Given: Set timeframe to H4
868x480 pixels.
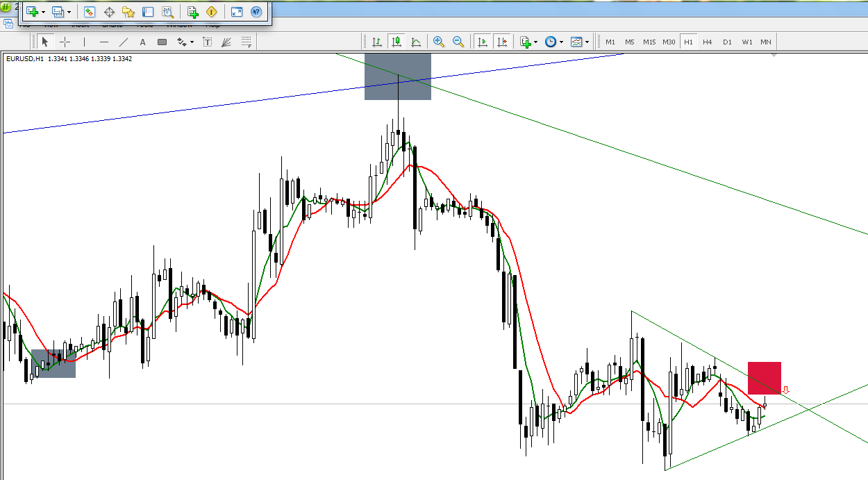Looking at the screenshot, I should 708,42.
